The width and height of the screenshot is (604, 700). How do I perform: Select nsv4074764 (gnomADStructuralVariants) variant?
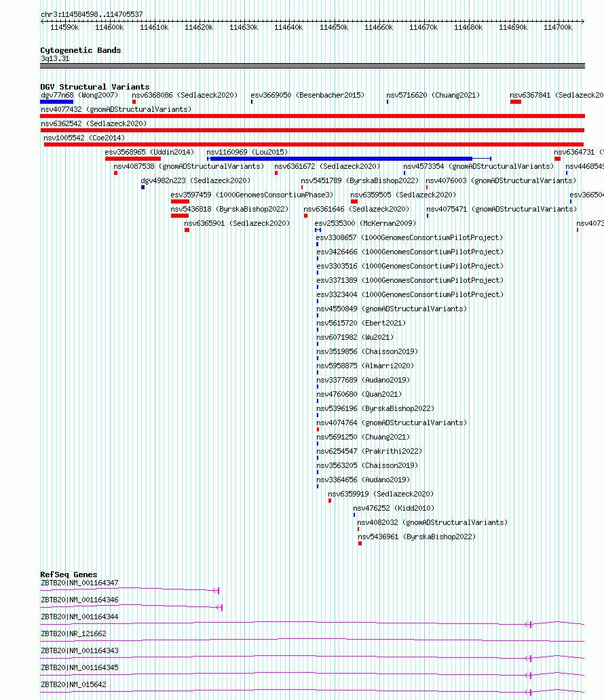[x=392, y=424]
